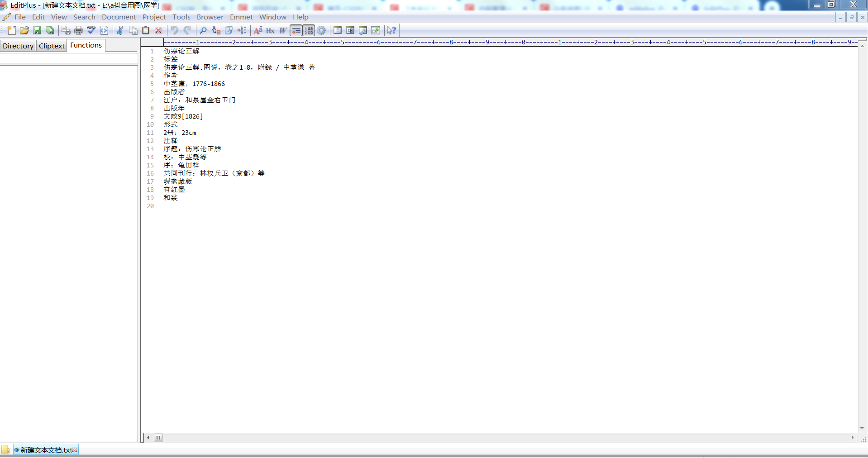Print the document
This screenshot has width=868, height=458.
(79, 30)
